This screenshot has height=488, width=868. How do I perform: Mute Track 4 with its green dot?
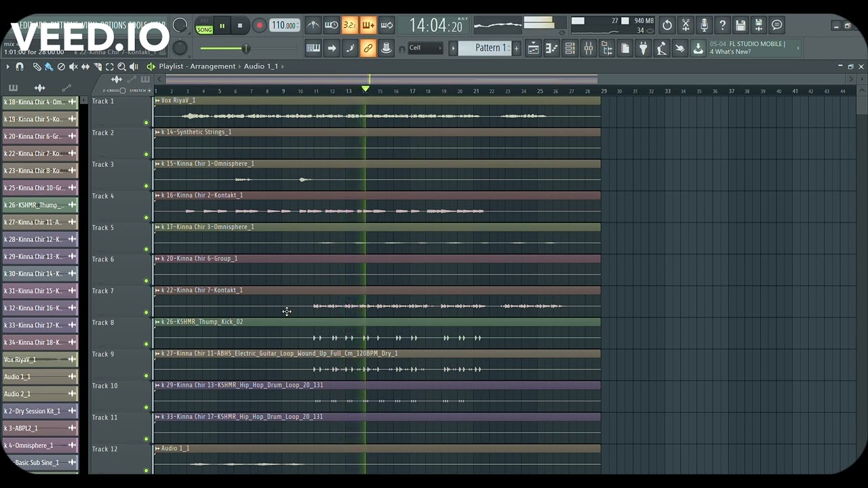tap(146, 218)
